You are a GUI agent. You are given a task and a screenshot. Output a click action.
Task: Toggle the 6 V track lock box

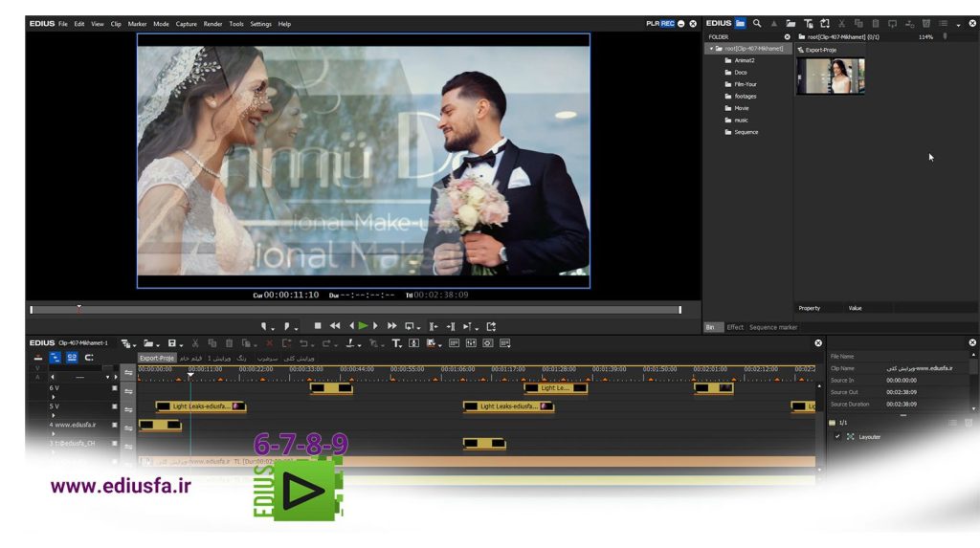pyautogui.click(x=115, y=388)
